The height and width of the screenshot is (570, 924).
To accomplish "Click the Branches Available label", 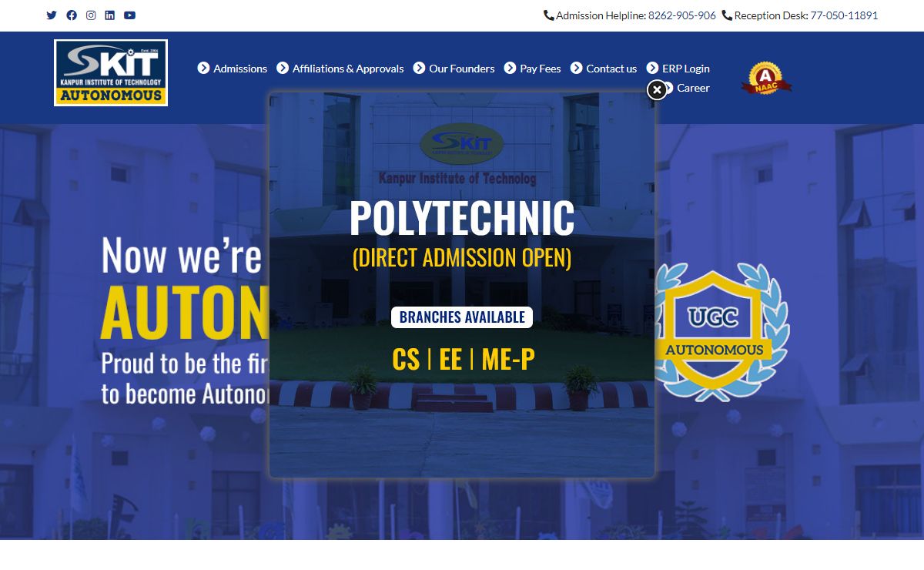I will (462, 317).
